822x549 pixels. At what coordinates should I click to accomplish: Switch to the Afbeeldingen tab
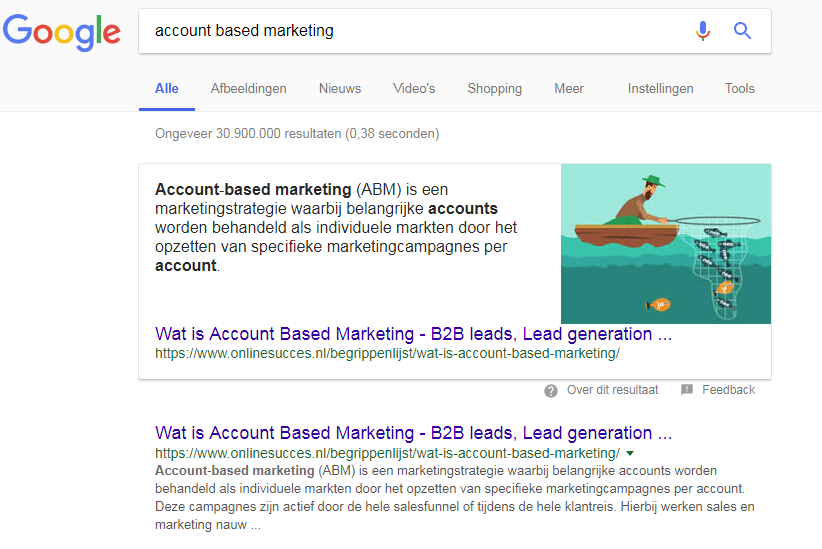248,89
